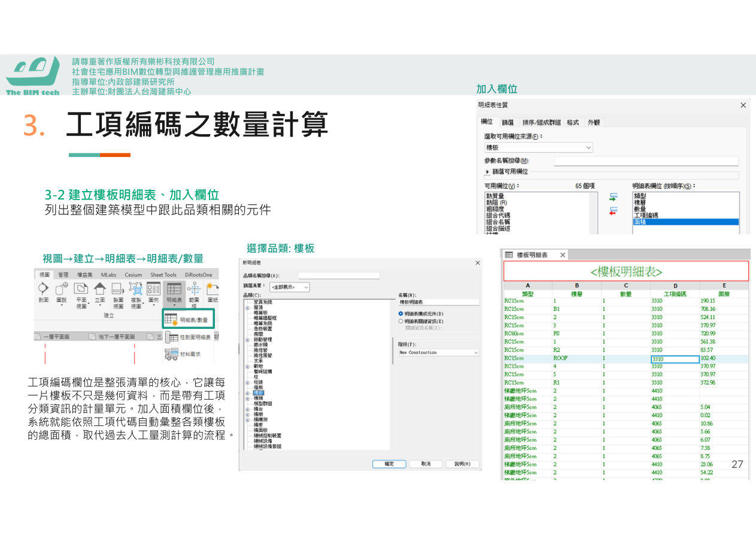Switch to the 管理 ribbon tab

pos(63,274)
